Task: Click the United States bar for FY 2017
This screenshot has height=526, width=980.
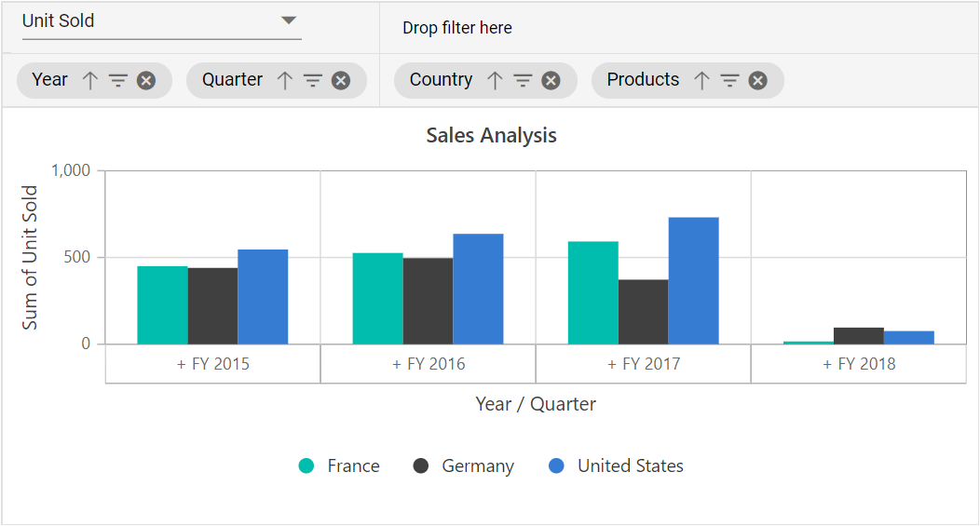Action: (x=694, y=280)
